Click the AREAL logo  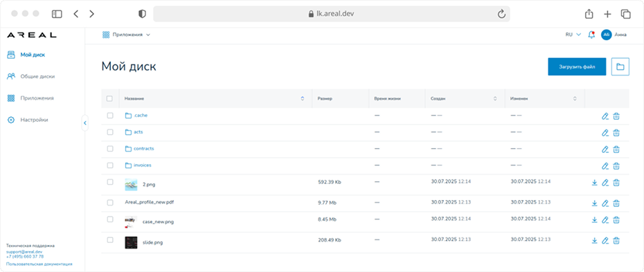[x=32, y=35]
